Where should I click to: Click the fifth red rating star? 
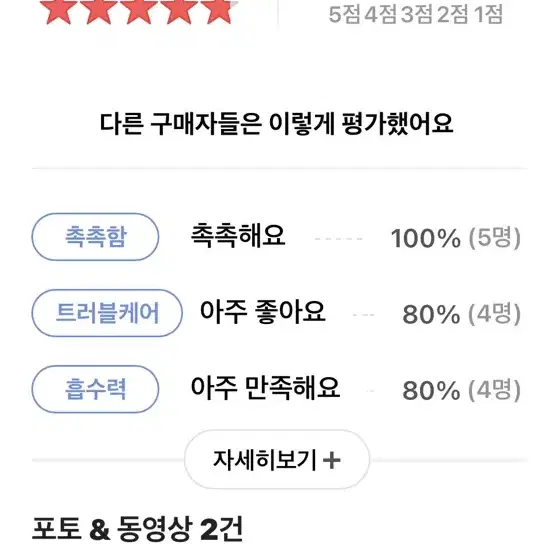click(219, 11)
